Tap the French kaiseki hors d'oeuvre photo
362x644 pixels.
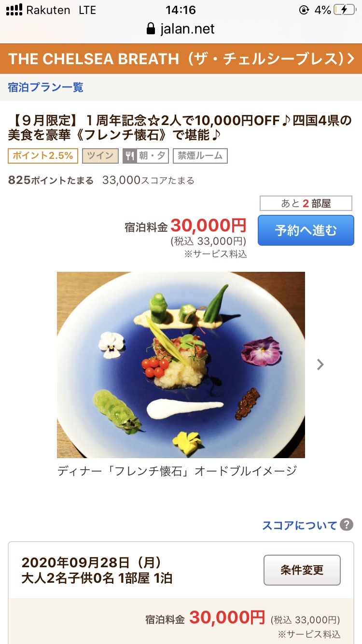coord(181,364)
